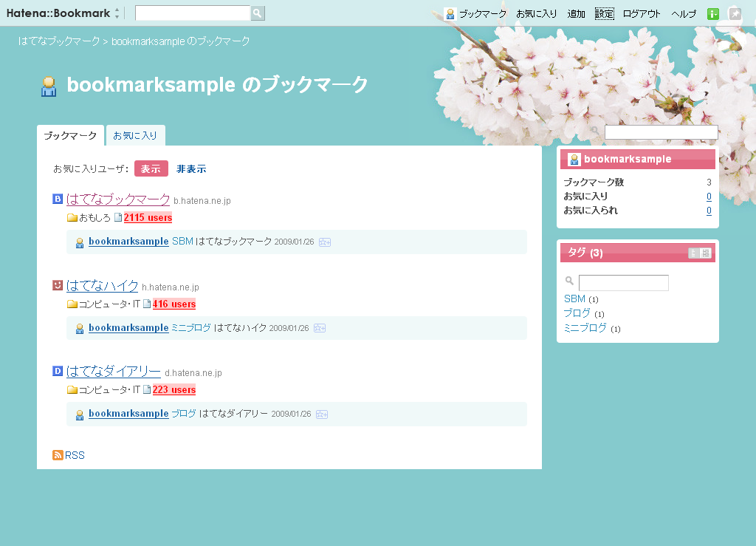Open the はてなハイク entry title link
This screenshot has width=756, height=546.
point(102,285)
